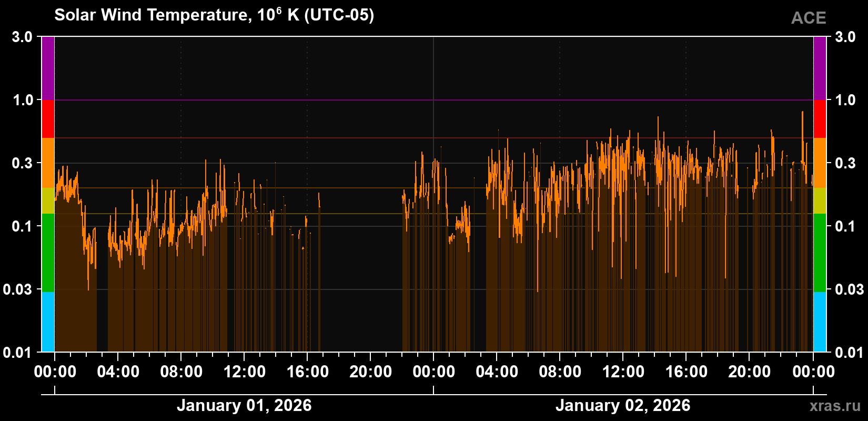Click the left axis 1.0 value
Viewport: 868px width, 421px height.
22,100
